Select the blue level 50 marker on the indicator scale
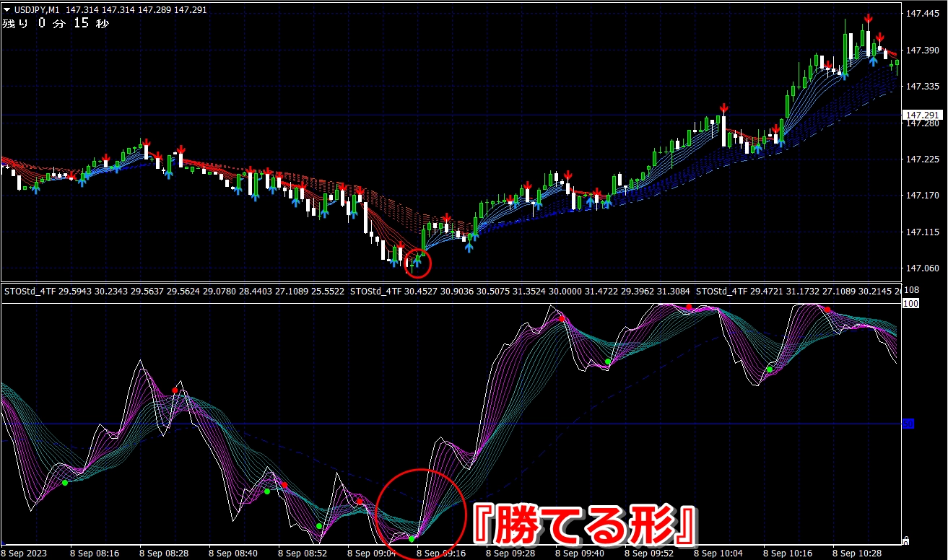This screenshot has height=560, width=948. pos(908,424)
